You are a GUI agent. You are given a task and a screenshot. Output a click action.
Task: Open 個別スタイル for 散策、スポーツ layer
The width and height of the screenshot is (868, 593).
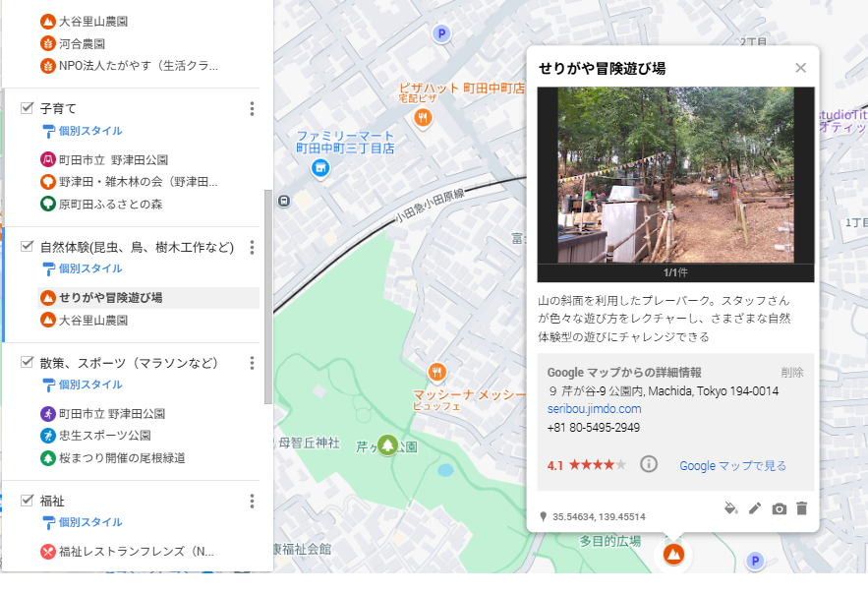tap(89, 385)
